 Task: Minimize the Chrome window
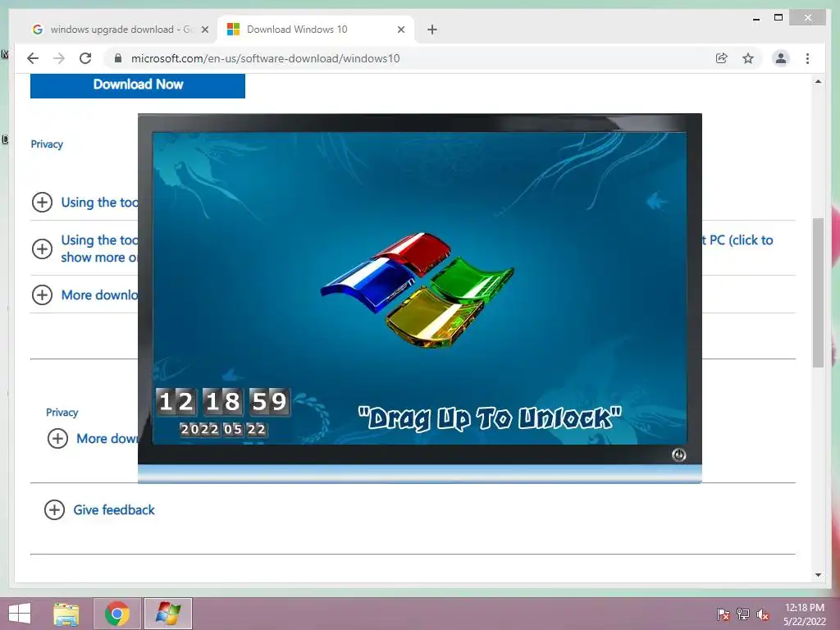pyautogui.click(x=756, y=18)
